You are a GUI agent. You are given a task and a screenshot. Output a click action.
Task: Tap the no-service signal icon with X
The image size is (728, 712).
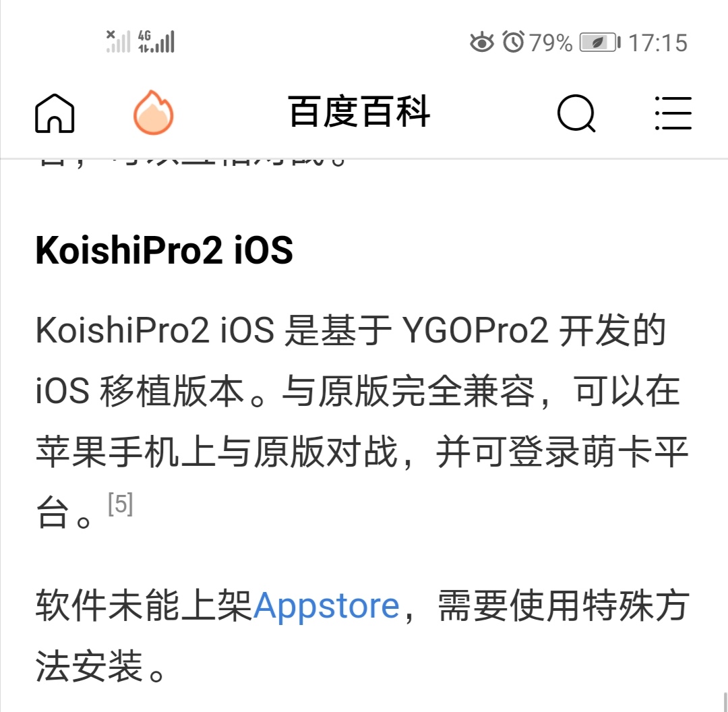tap(118, 41)
